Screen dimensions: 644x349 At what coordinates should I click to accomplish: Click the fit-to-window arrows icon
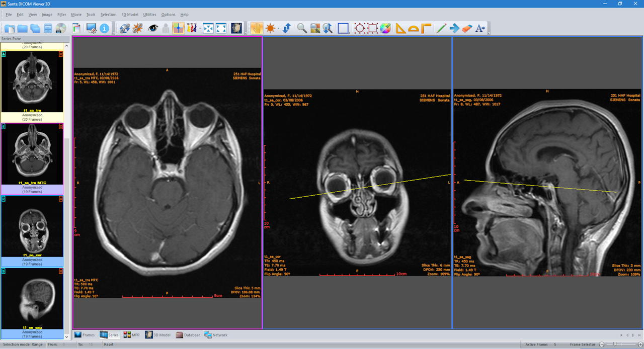[x=208, y=29]
